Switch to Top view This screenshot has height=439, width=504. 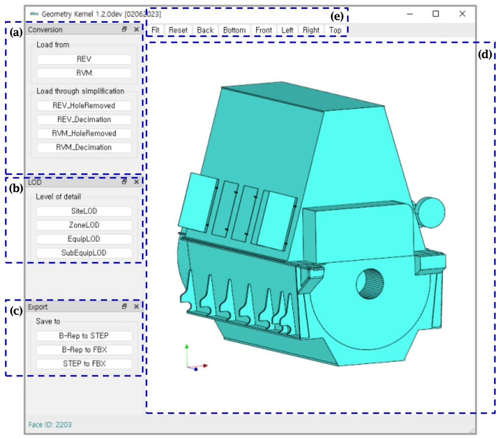click(335, 30)
